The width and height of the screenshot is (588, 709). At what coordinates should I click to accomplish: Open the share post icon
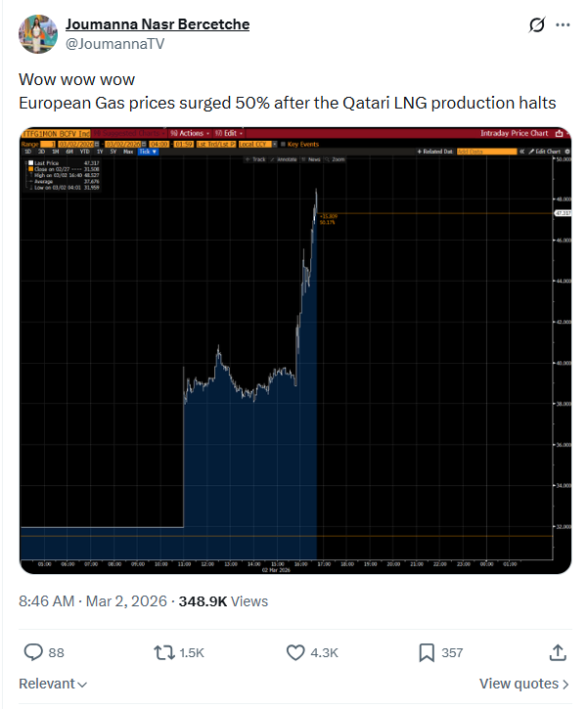[x=558, y=652]
